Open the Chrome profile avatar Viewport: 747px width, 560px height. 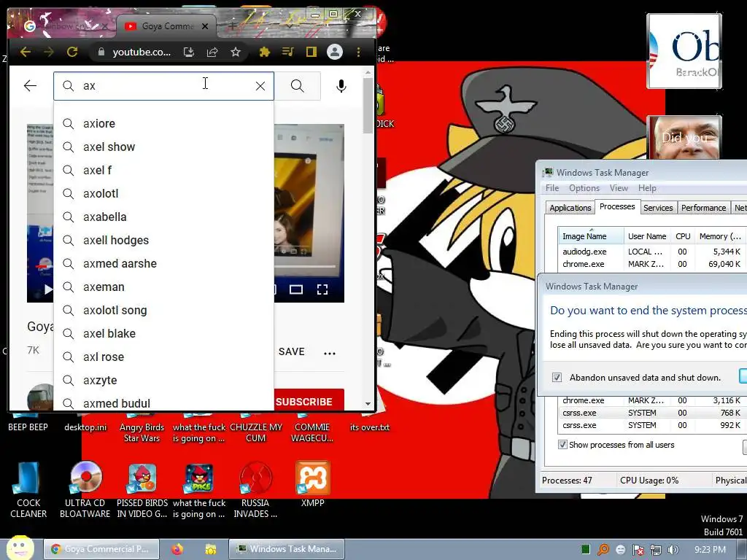tap(335, 52)
